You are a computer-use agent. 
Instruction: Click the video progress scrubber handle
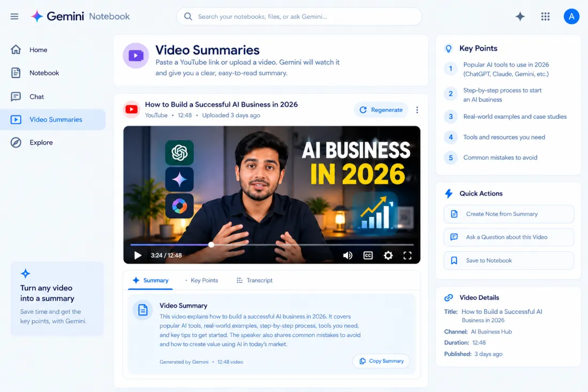click(x=211, y=244)
